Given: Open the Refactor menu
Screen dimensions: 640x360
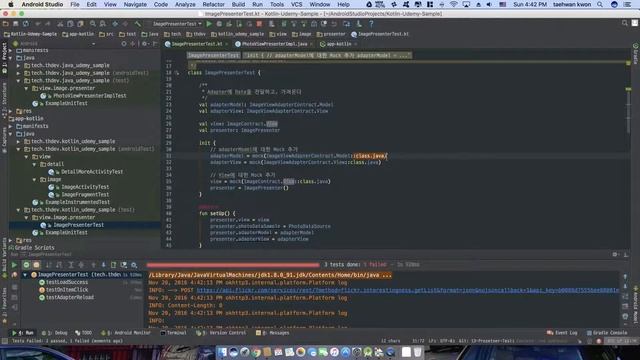Looking at the screenshot, I should (213, 4).
